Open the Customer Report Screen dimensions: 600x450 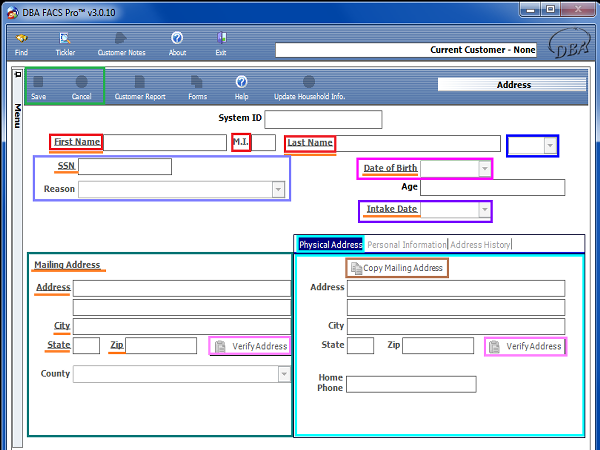pyautogui.click(x=140, y=87)
